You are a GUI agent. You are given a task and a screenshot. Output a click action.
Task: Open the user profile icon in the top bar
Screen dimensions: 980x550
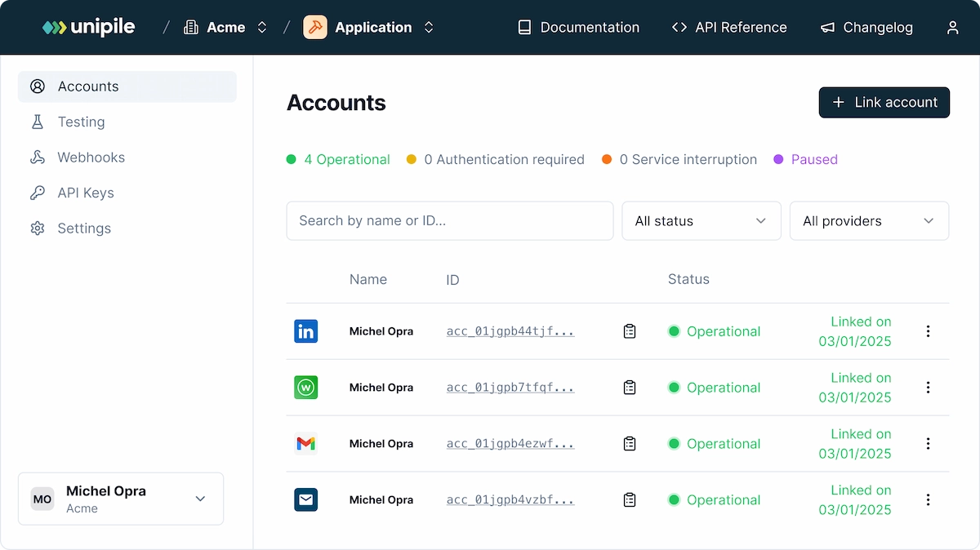(952, 28)
